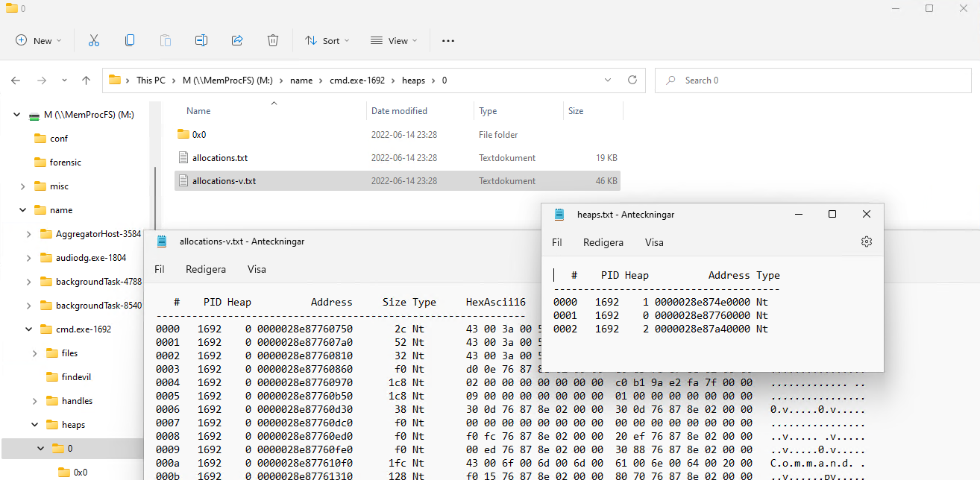Open settings gear in heaps.txt Notepad
Viewport: 980px width, 480px height.
866,241
